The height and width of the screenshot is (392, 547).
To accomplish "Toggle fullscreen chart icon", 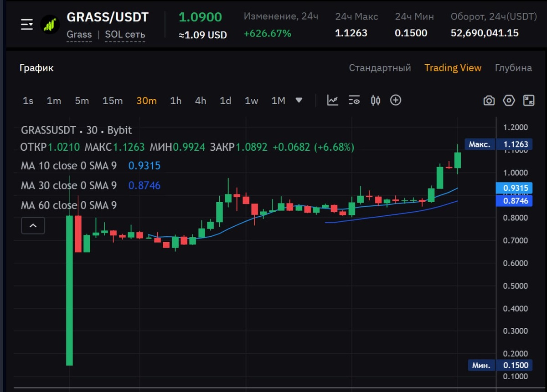I will tap(529, 101).
